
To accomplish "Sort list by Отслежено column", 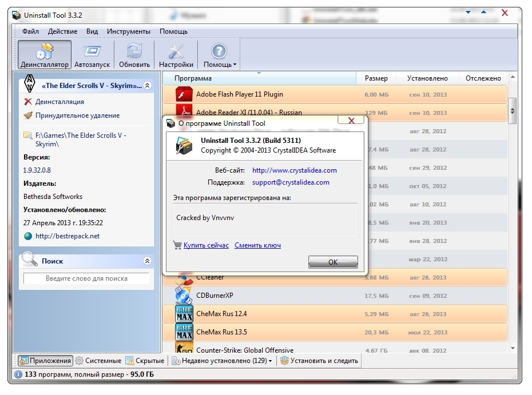I will point(483,78).
